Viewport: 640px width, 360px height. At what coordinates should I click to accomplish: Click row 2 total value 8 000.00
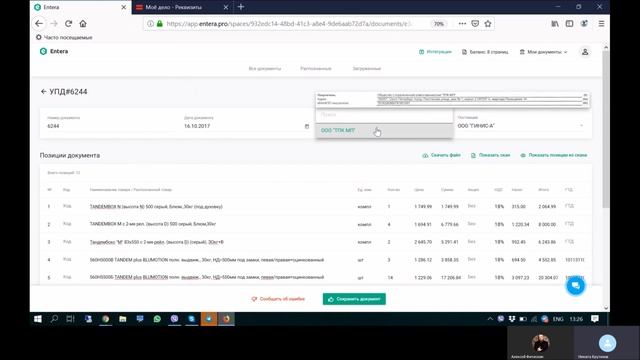coord(547,224)
